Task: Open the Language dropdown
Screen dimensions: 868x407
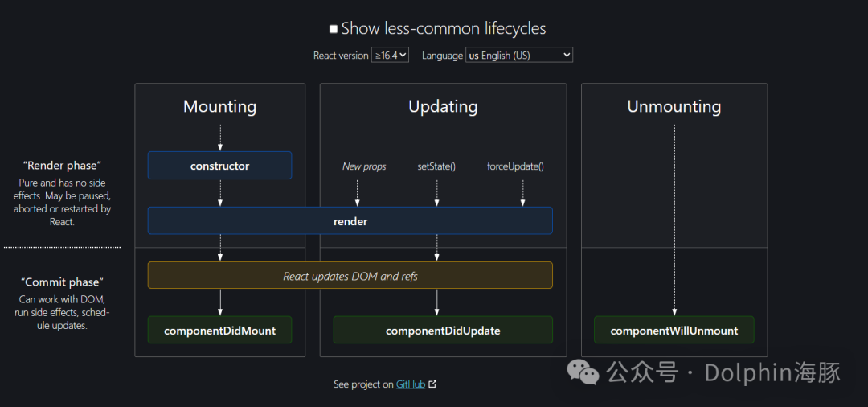Action: (518, 55)
